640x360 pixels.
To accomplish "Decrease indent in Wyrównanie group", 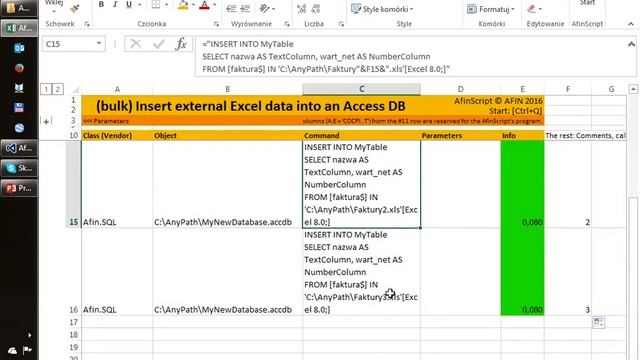I will coord(231,9).
